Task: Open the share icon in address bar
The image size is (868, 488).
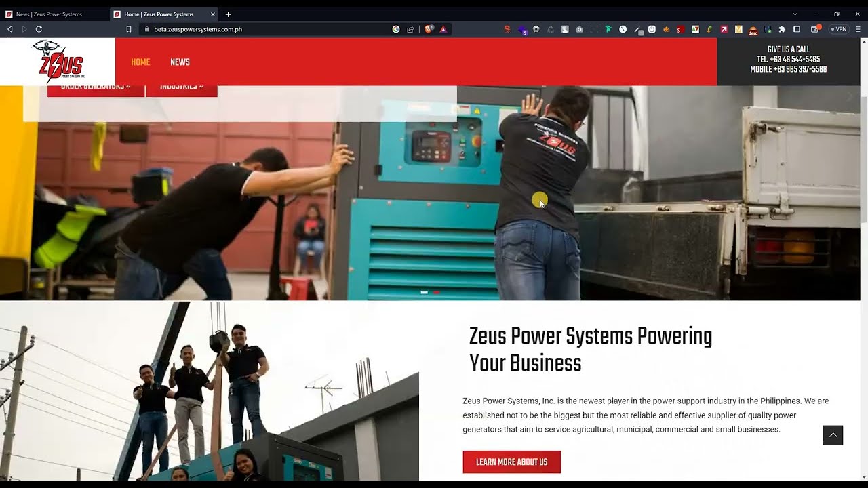Action: pos(410,29)
